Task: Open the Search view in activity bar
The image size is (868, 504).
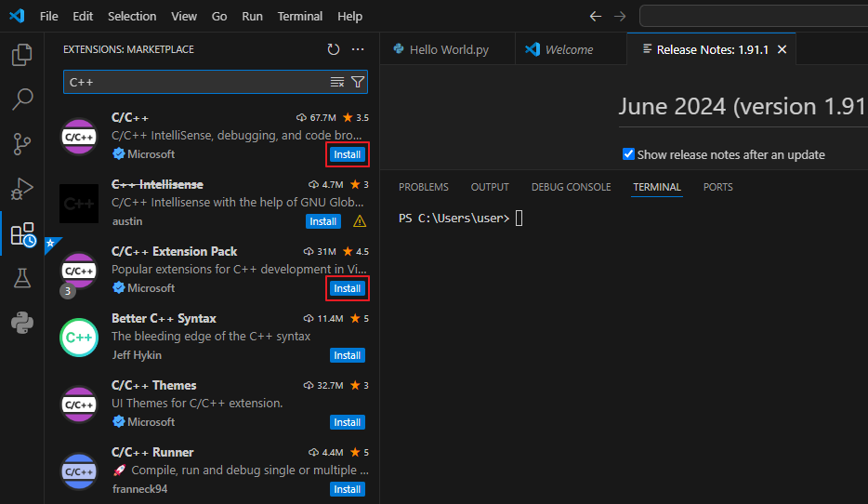Action: click(22, 99)
